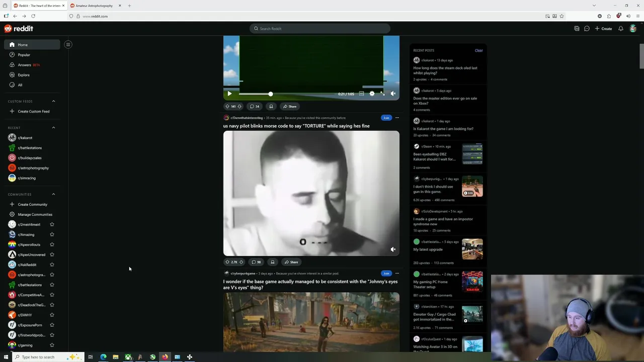Open the advertise icon in header
The width and height of the screenshot is (644, 362).
coord(577,29)
